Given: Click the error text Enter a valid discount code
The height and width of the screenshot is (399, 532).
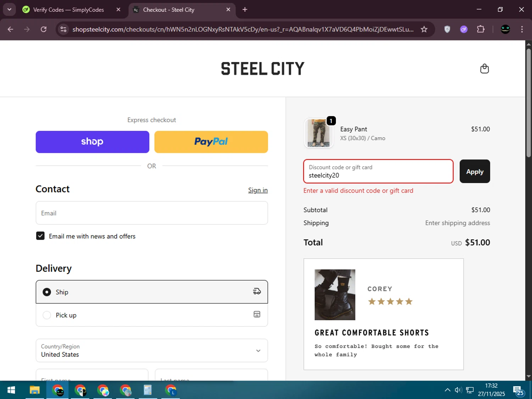Looking at the screenshot, I should [358, 190].
